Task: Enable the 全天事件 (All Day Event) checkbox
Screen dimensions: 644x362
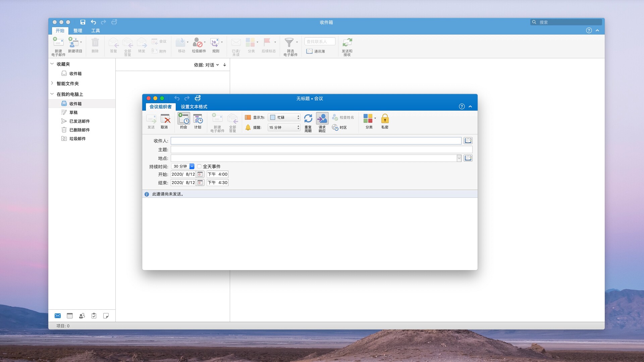Action: (x=200, y=166)
